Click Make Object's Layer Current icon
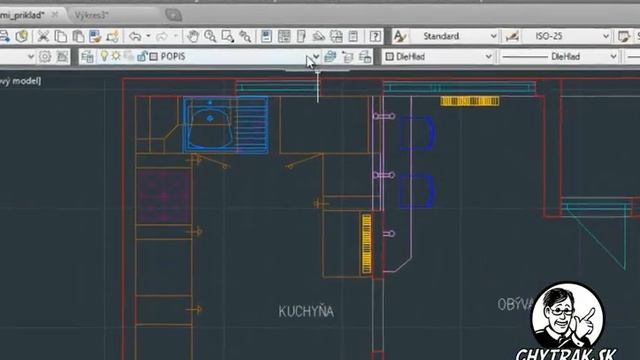 330,56
